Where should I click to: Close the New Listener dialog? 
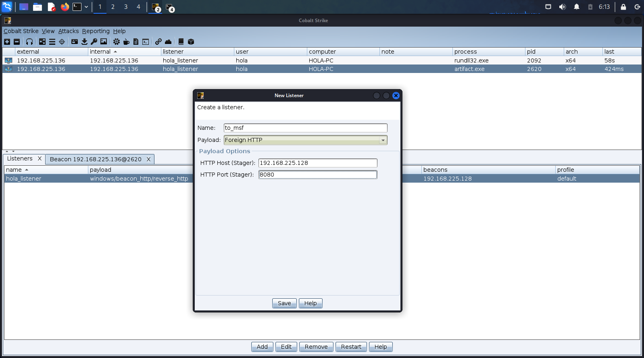point(396,96)
